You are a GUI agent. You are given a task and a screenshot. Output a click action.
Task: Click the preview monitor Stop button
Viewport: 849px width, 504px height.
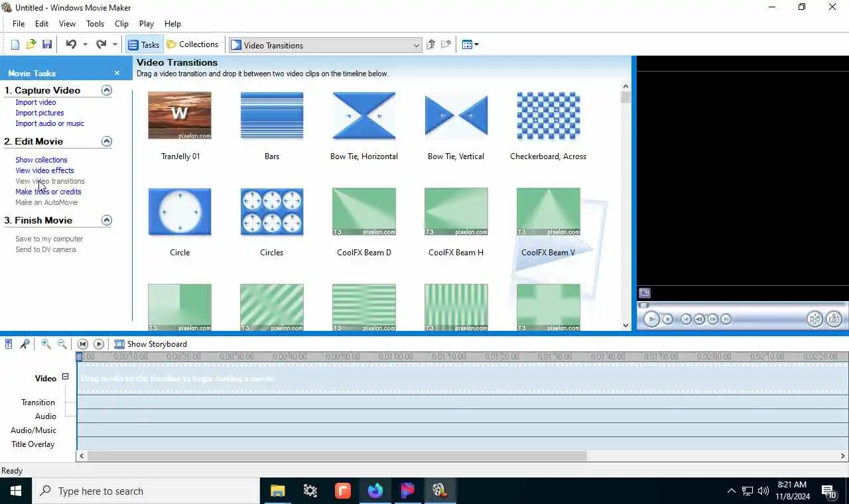tap(668, 319)
